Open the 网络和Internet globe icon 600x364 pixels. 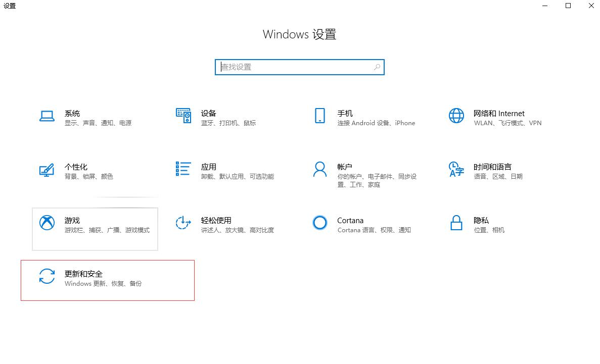[x=456, y=116]
